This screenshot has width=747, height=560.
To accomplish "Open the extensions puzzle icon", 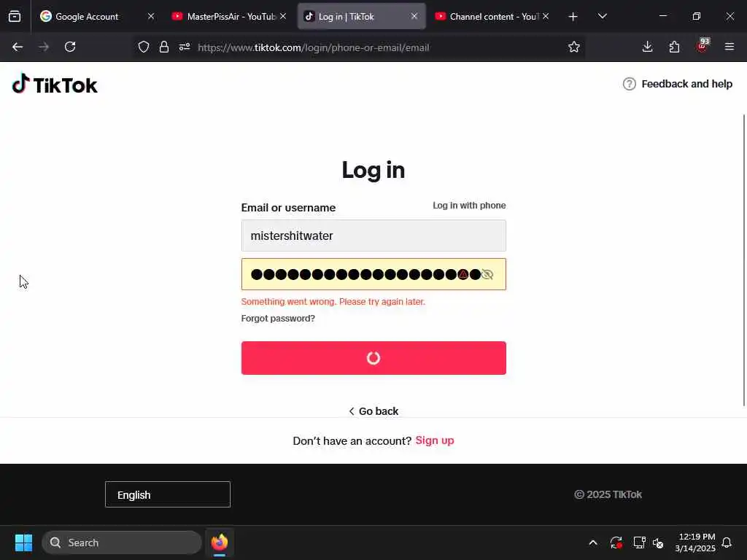I will (674, 47).
